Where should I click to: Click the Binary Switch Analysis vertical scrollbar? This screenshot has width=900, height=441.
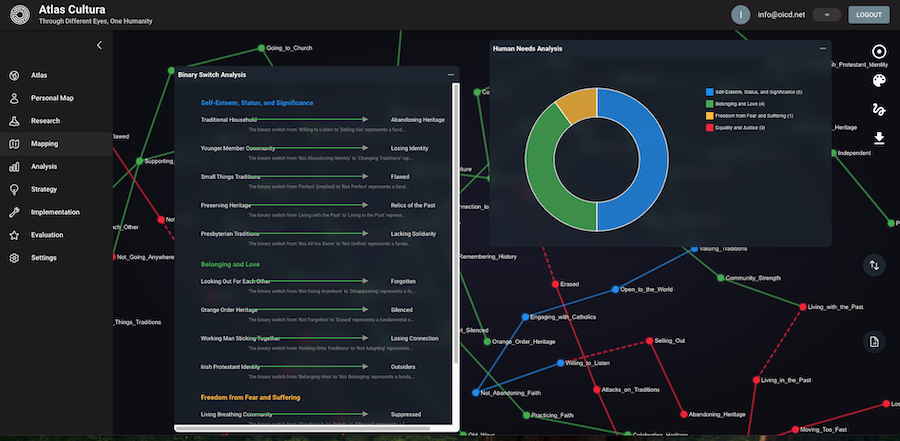[456, 224]
